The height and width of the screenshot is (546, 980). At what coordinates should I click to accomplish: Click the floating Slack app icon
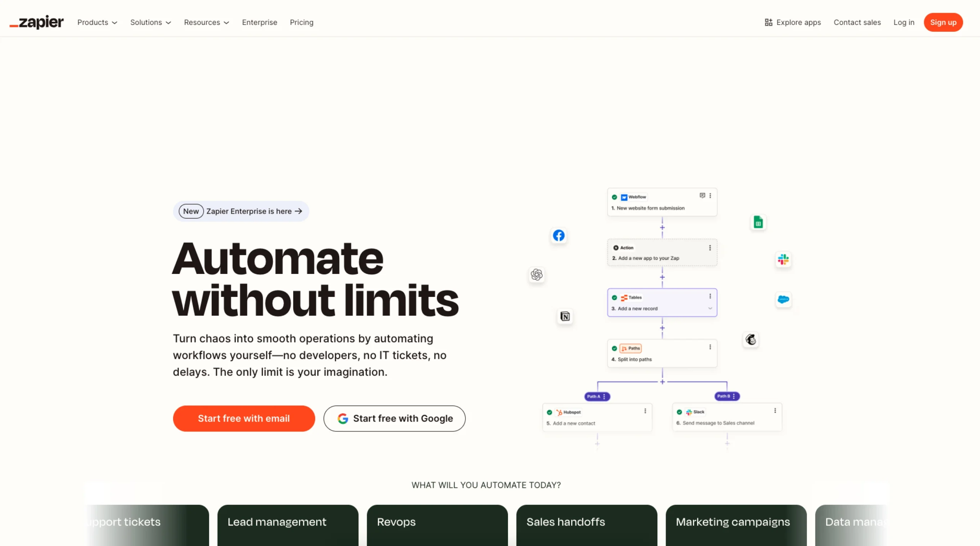tap(783, 259)
